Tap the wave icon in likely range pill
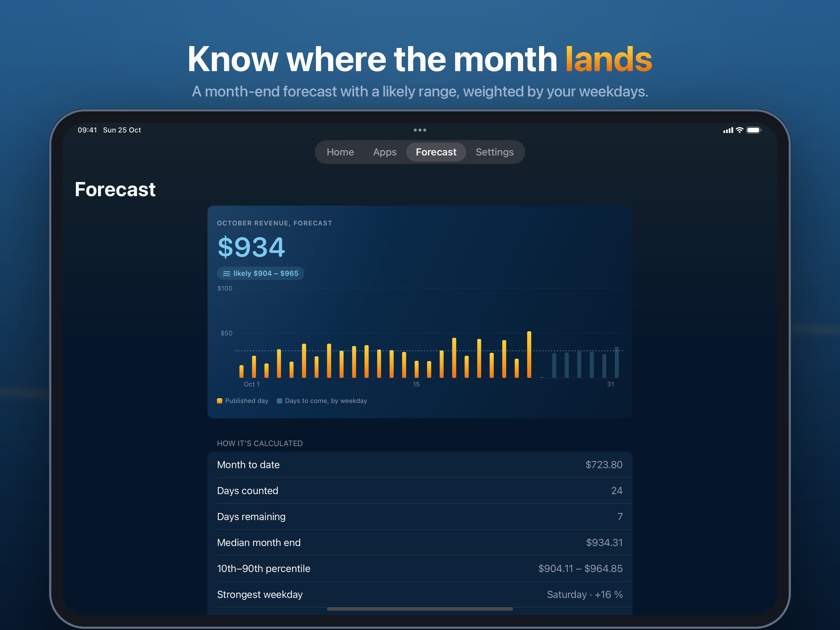 (x=227, y=273)
